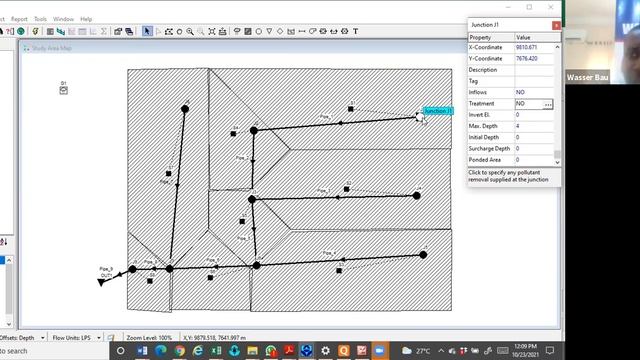Create a profile plot from the toolbar
The image size is (640, 360).
[61, 31]
